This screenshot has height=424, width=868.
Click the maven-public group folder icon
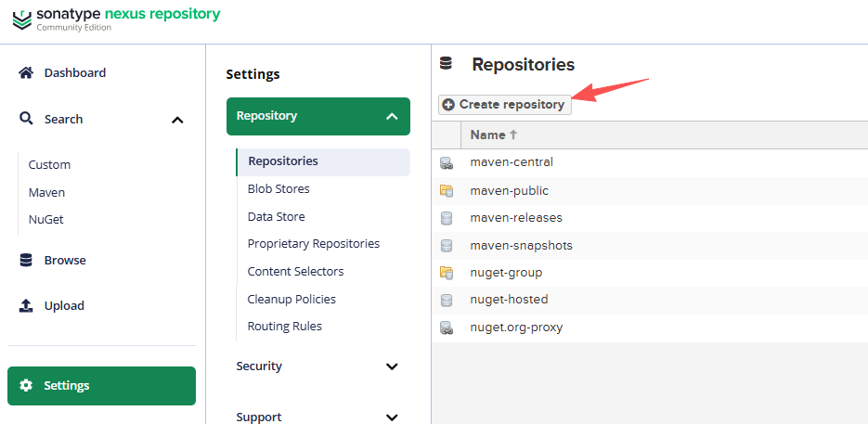(447, 191)
